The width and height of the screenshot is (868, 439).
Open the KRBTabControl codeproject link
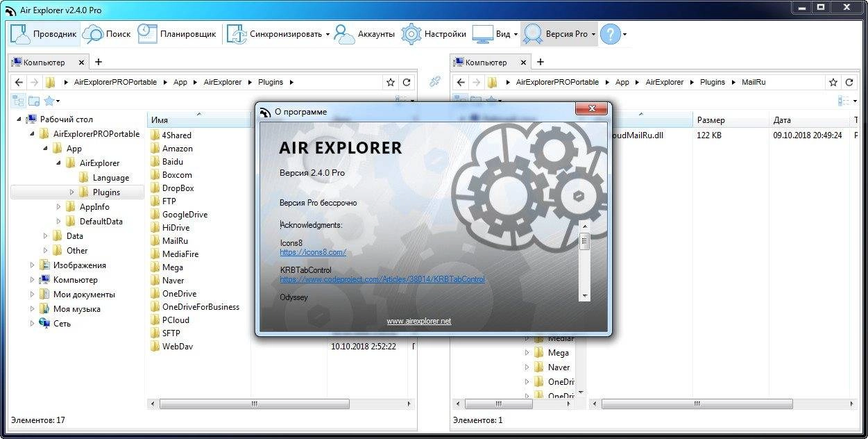(x=382, y=279)
